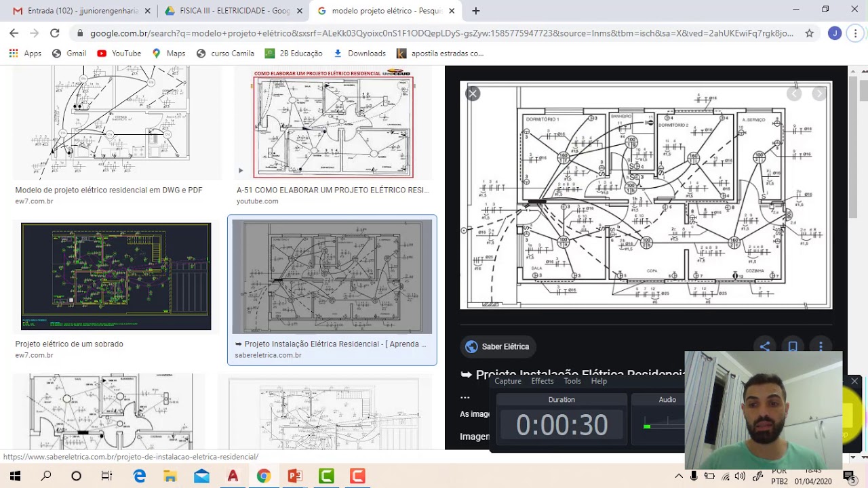Screen dimensions: 868x488
Task: Open AutoCAD from the taskbar
Action: coord(233,476)
